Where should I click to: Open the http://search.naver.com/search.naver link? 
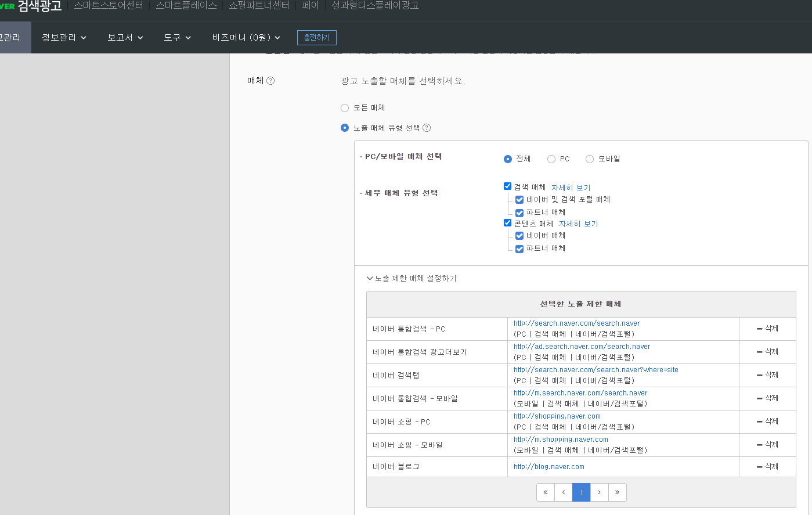(x=576, y=323)
